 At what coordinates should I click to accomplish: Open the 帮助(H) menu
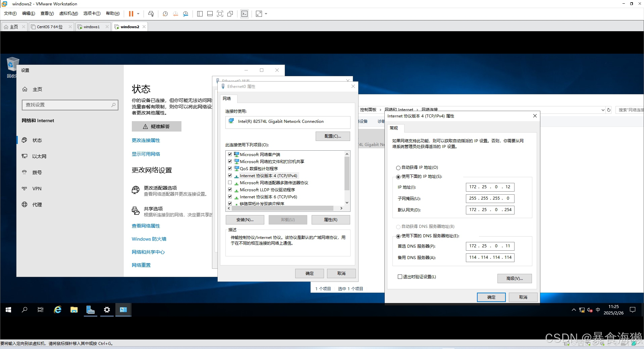pyautogui.click(x=113, y=13)
